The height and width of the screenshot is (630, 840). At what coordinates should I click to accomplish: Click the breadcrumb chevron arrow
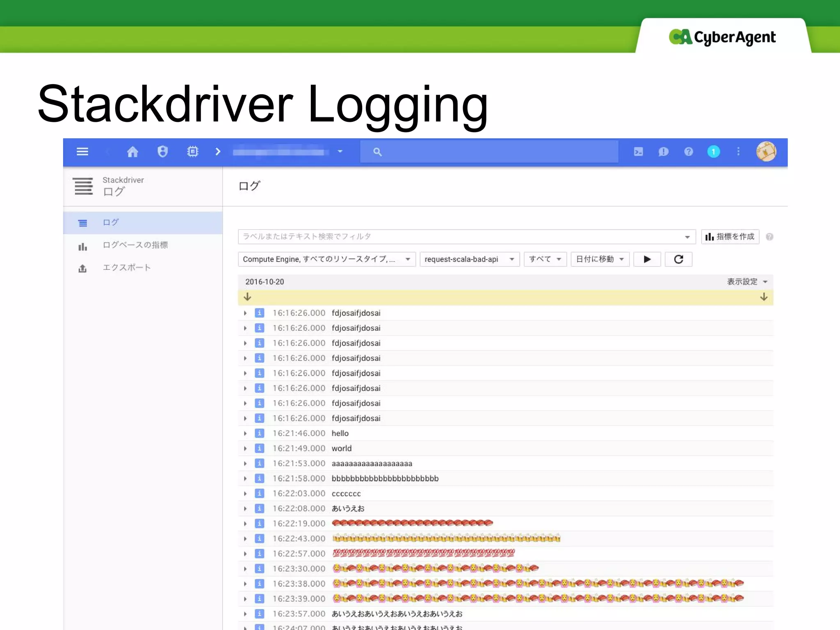(x=218, y=152)
